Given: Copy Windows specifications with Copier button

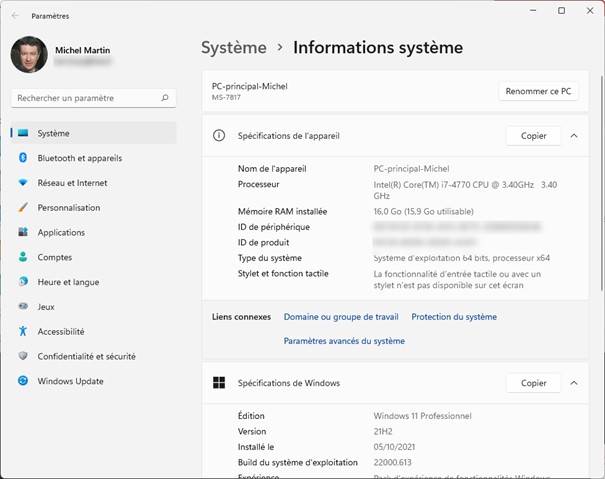Looking at the screenshot, I should (533, 383).
